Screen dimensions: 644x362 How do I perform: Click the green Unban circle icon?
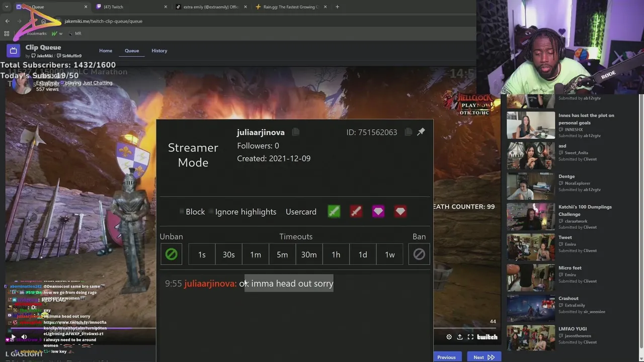pyautogui.click(x=171, y=254)
